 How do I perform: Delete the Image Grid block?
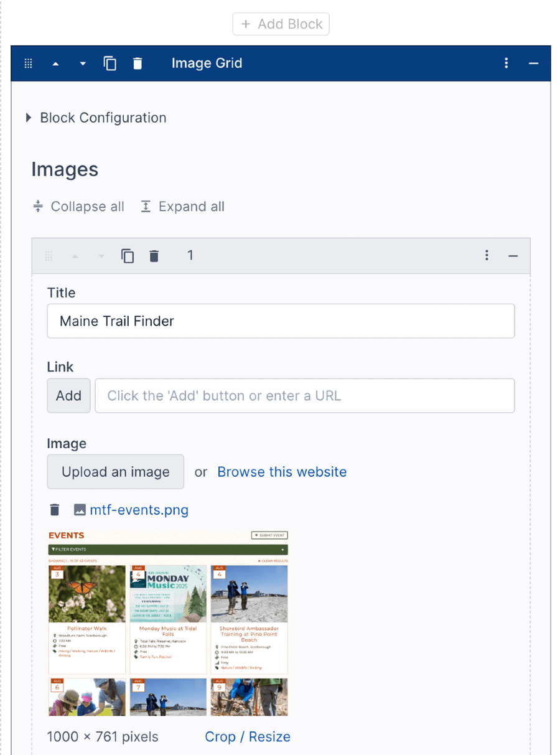coord(138,63)
